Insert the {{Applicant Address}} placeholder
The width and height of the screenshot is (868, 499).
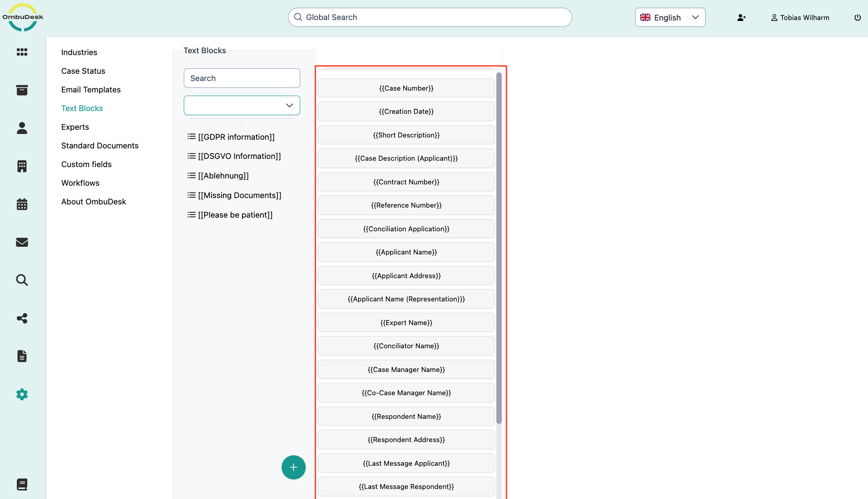406,275
